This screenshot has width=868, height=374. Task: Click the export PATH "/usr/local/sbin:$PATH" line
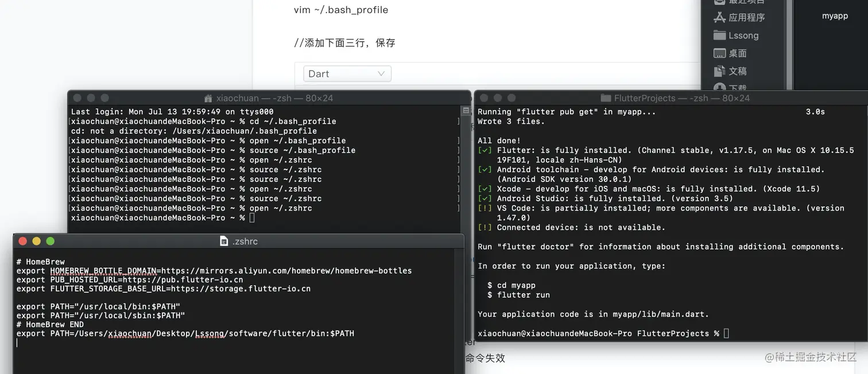pyautogui.click(x=100, y=315)
